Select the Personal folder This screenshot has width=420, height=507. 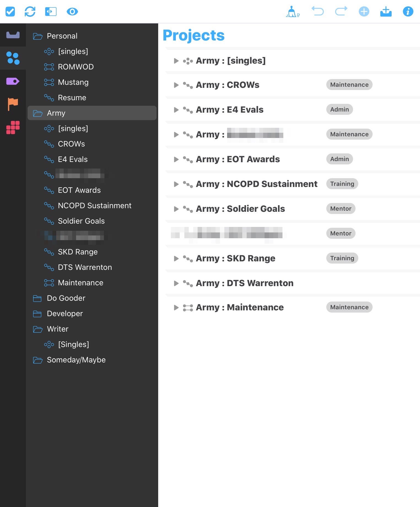[92, 36]
